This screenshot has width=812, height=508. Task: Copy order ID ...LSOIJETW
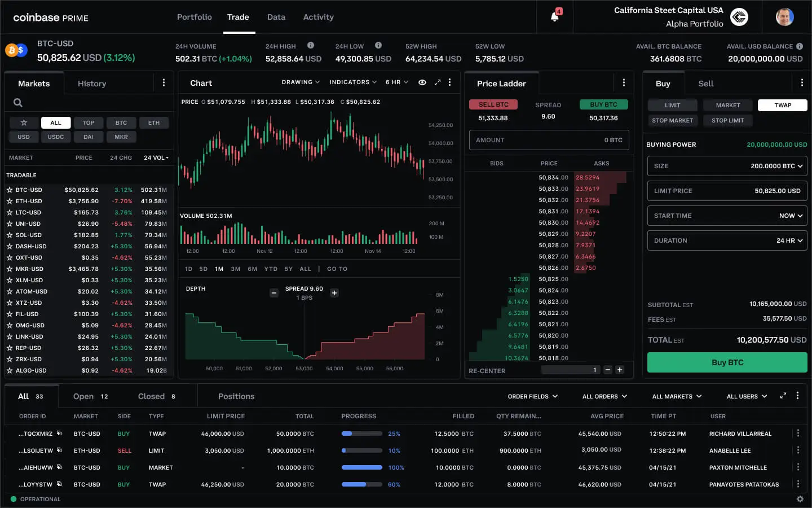click(59, 450)
